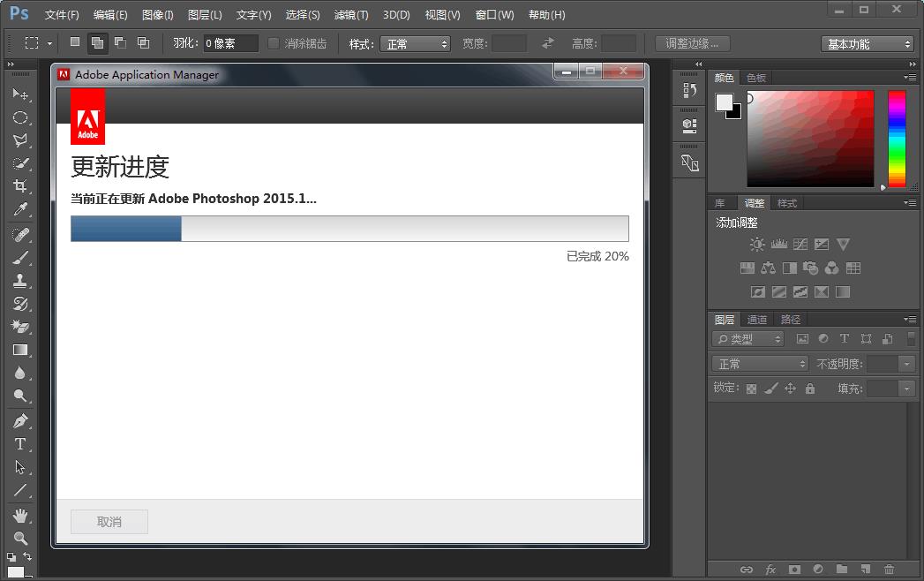
Task: Toggle the anti-alias checkbox
Action: pyautogui.click(x=274, y=43)
